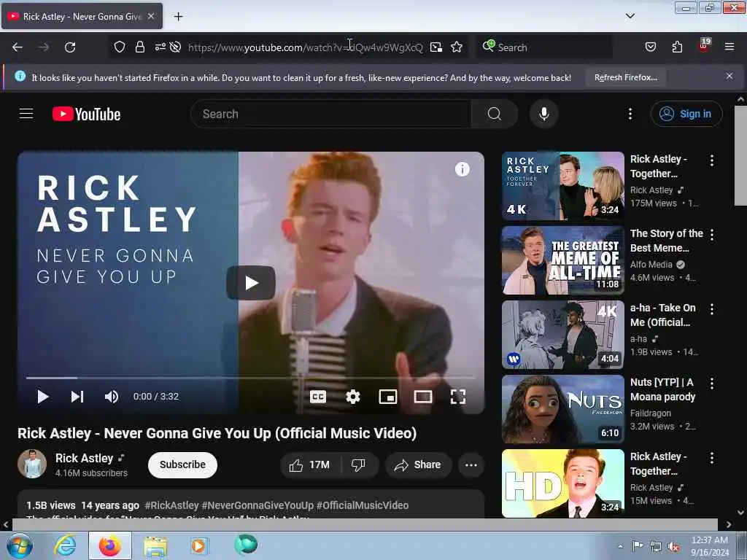Open options menu for Nuts [YTP] video
747x560 pixels.
tap(712, 383)
